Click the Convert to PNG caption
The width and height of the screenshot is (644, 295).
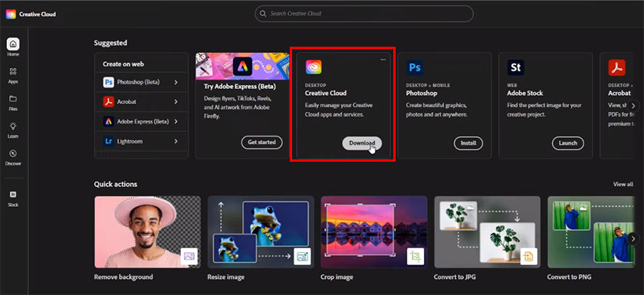click(569, 277)
